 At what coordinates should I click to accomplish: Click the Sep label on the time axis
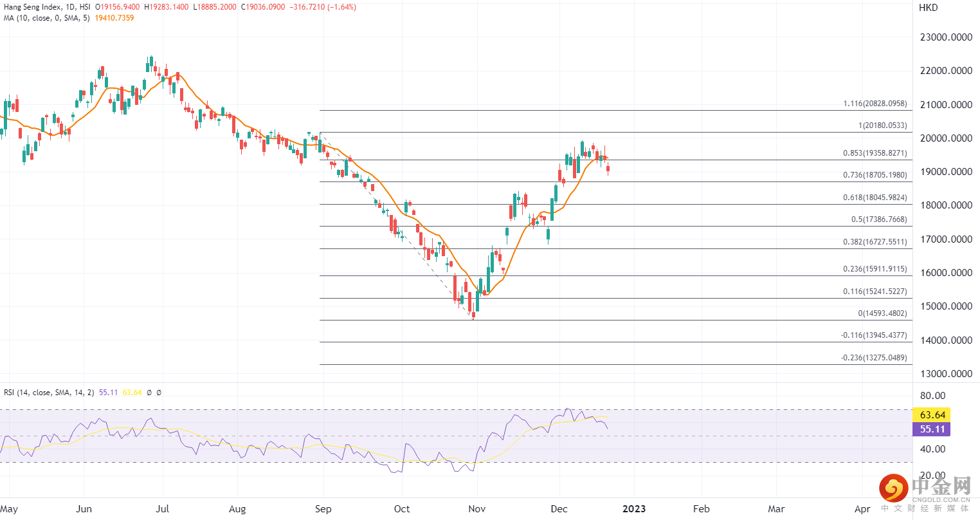pos(323,509)
